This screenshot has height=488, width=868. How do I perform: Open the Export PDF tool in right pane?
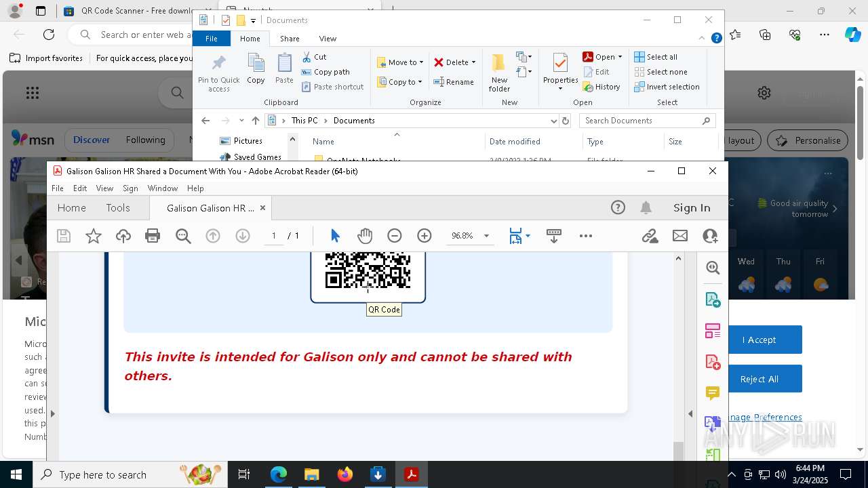[713, 300]
